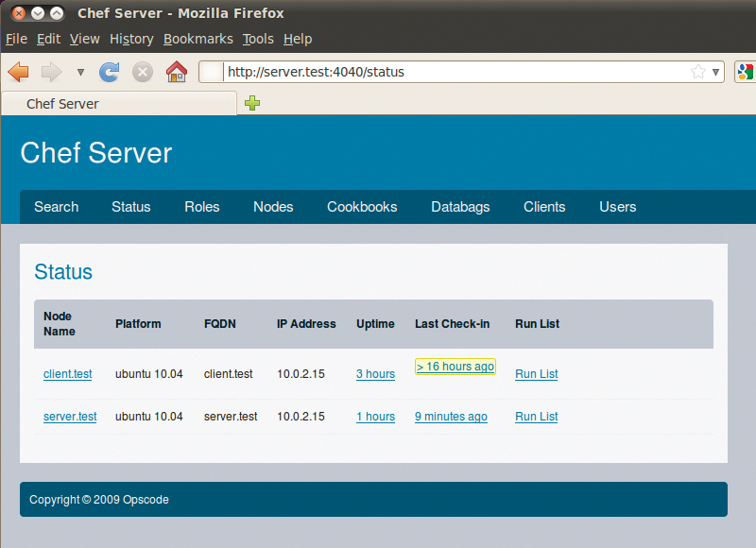The width and height of the screenshot is (756, 548).
Task: Click IP 10.0.2.15 in client.test row
Action: [x=301, y=374]
